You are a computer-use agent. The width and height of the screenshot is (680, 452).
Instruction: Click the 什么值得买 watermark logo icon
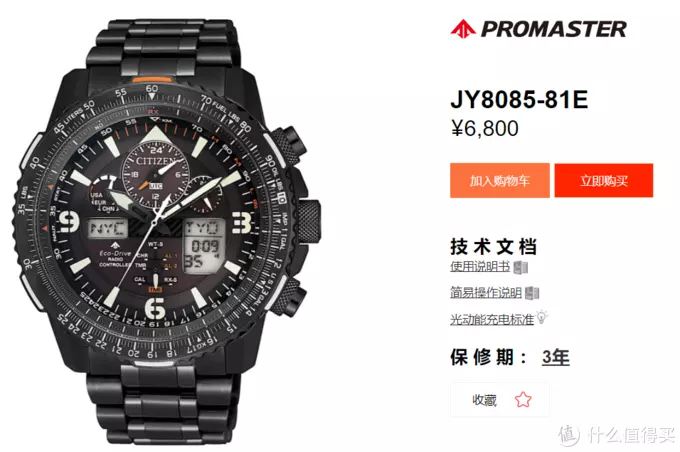pyautogui.click(x=570, y=436)
